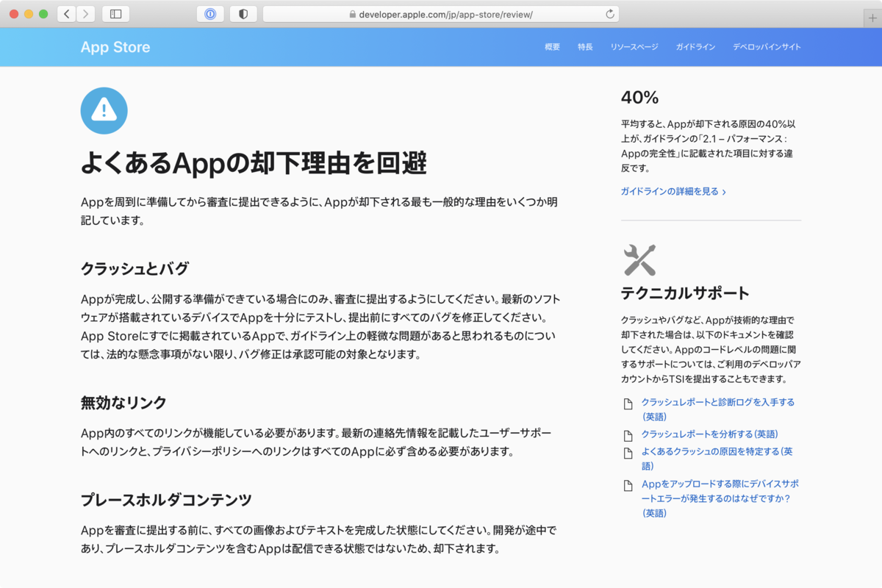Open the 概要 navigation item
This screenshot has height=588, width=882.
[x=552, y=47]
